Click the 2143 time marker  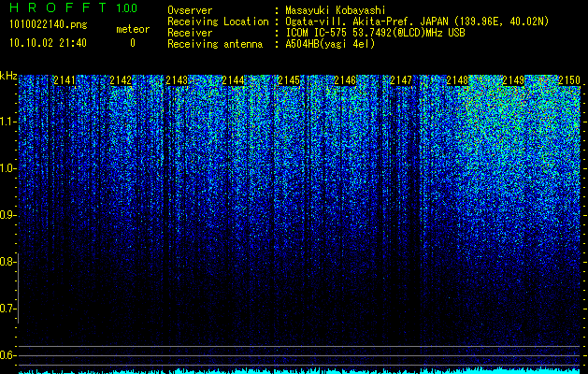[177, 80]
